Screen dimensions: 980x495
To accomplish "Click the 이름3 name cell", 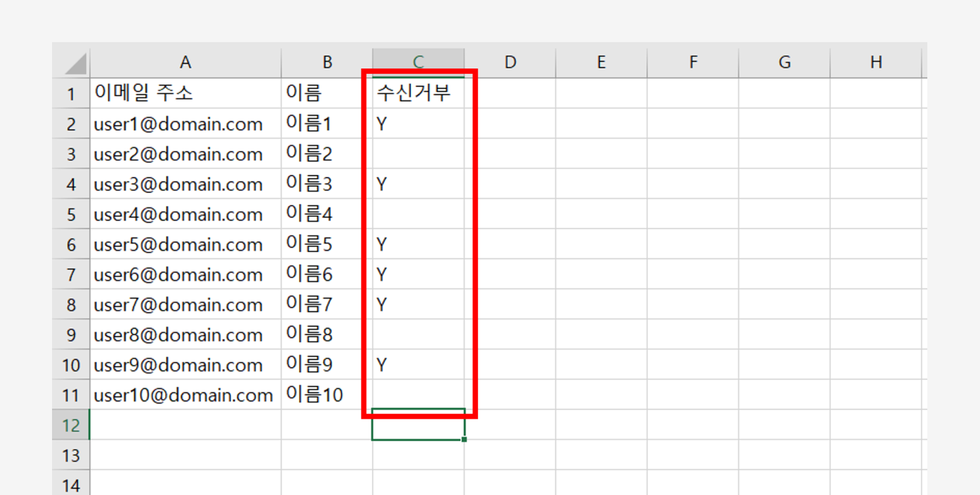I will click(x=327, y=184).
